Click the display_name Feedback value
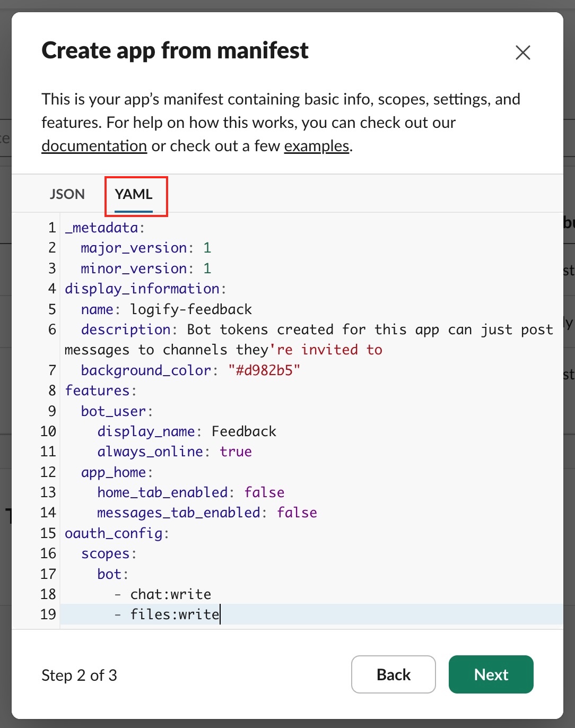Image resolution: width=575 pixels, height=728 pixels. click(x=243, y=431)
